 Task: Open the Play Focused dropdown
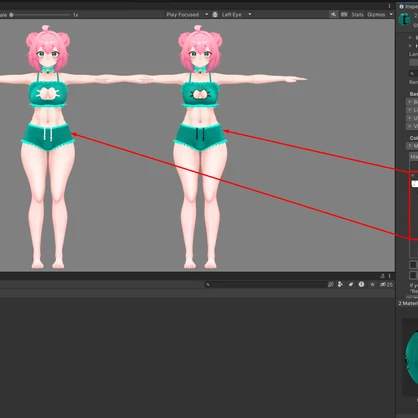coord(187,15)
